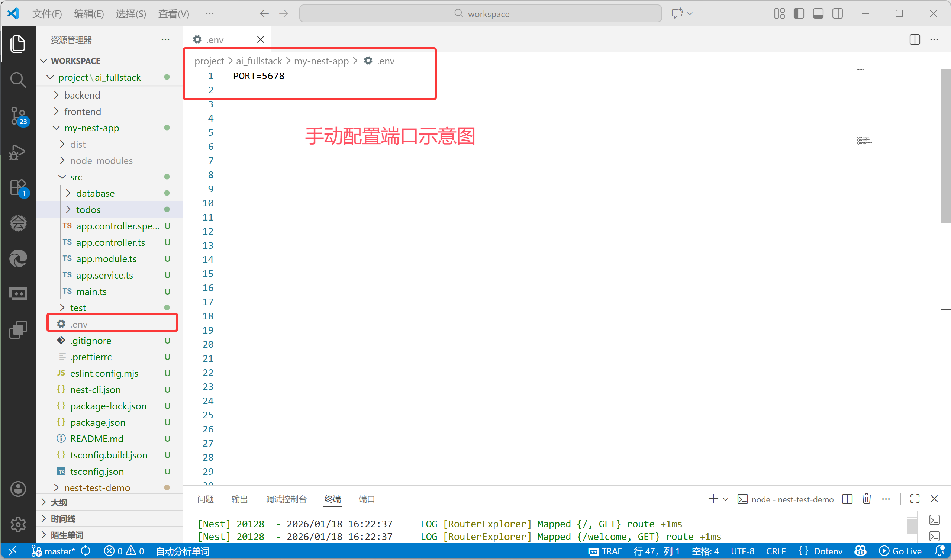Open the Accounts icon in activity bar

coord(18,489)
